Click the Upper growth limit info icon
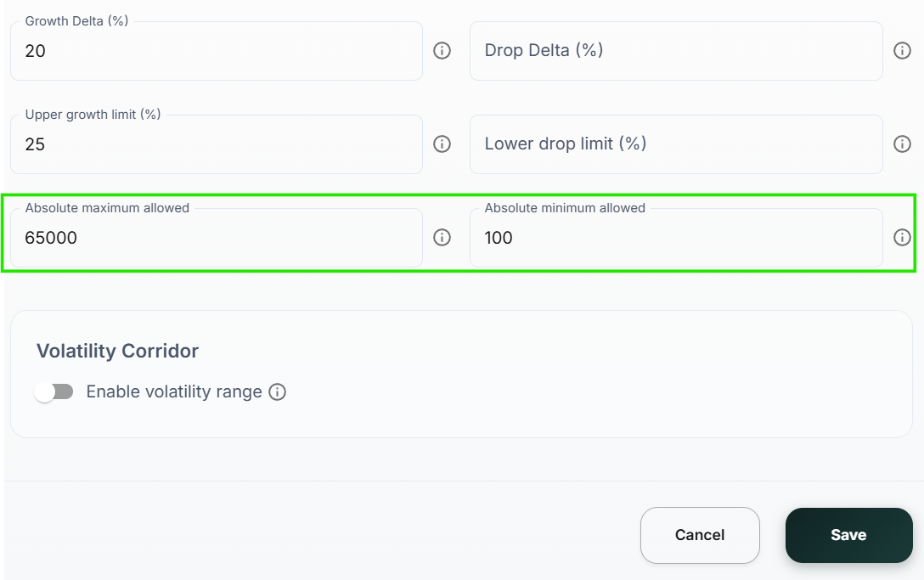Viewport: 924px width, 580px height. 442,144
